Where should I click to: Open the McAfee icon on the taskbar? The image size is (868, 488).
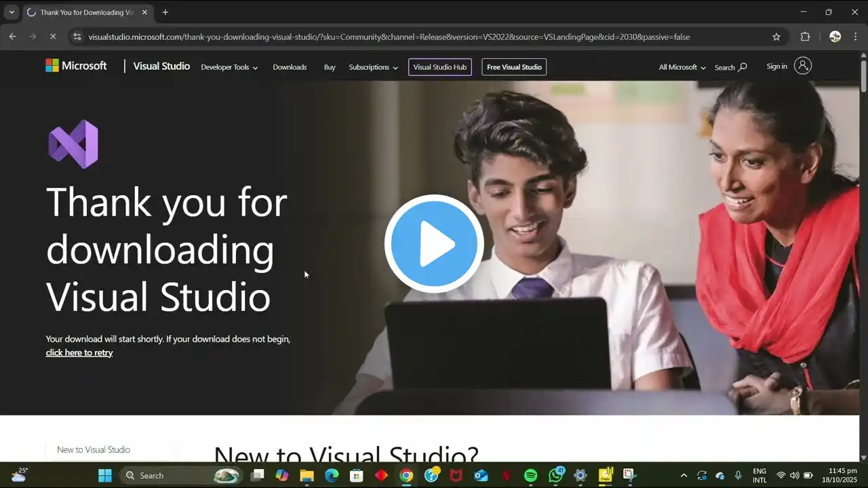coord(456,475)
